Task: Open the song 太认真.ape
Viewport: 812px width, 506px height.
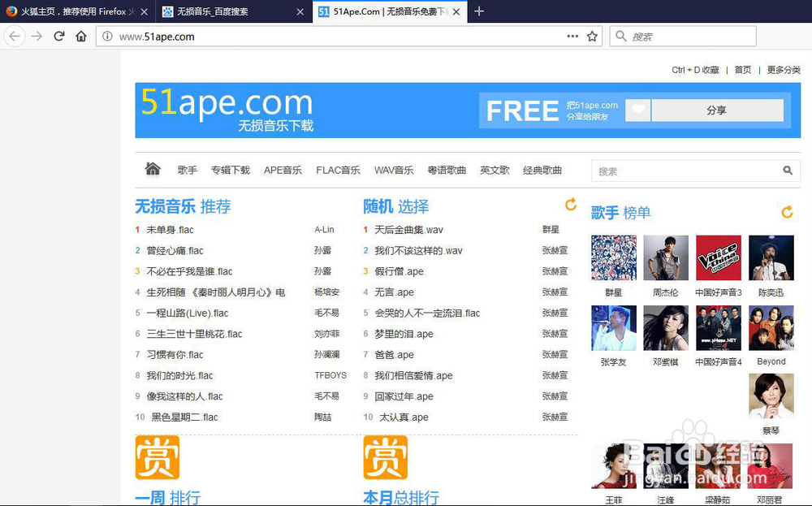Action: [x=404, y=417]
